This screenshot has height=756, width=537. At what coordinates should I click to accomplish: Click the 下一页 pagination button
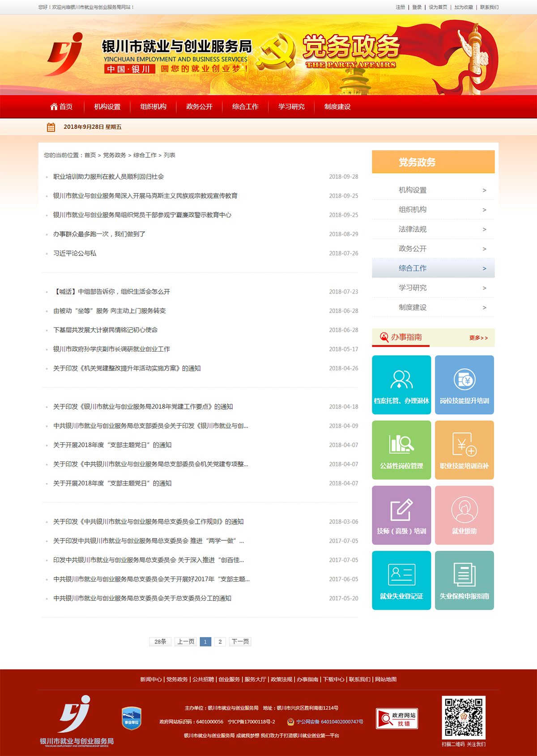tap(240, 641)
